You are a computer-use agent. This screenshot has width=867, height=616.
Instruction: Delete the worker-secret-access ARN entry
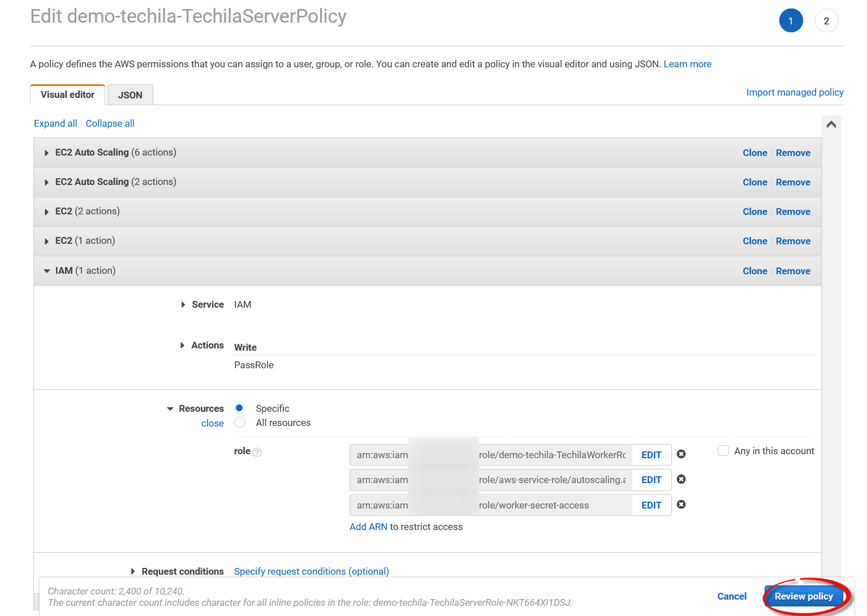[x=681, y=505]
